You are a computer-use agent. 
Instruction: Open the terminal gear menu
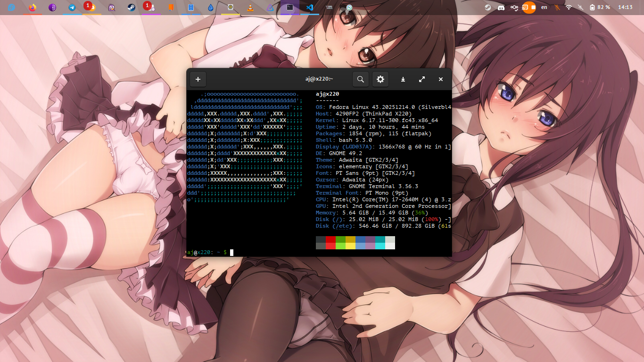(x=380, y=79)
